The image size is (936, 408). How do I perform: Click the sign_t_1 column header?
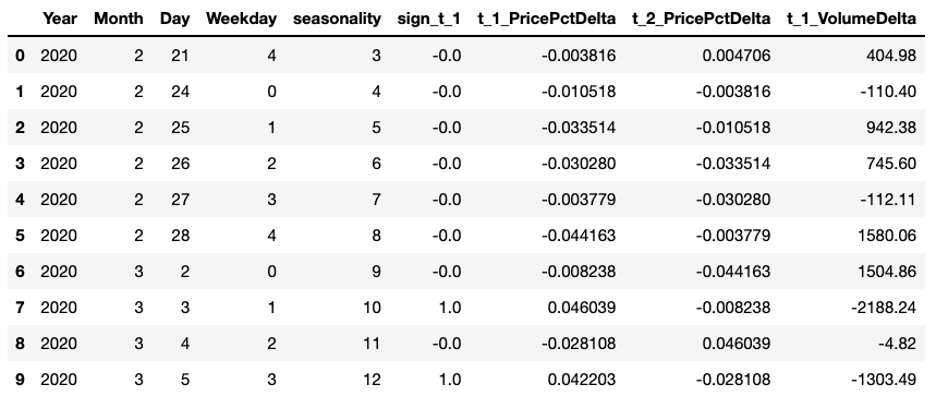click(x=427, y=19)
